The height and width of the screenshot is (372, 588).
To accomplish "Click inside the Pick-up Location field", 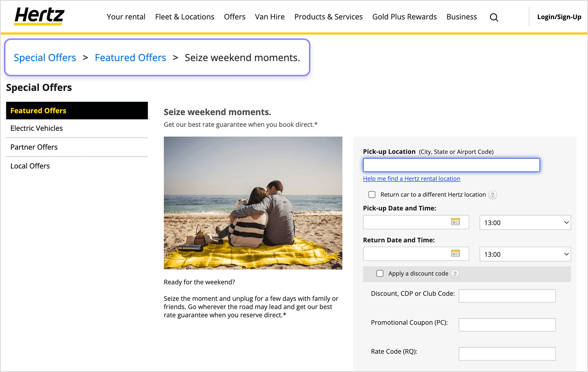I will [451, 165].
